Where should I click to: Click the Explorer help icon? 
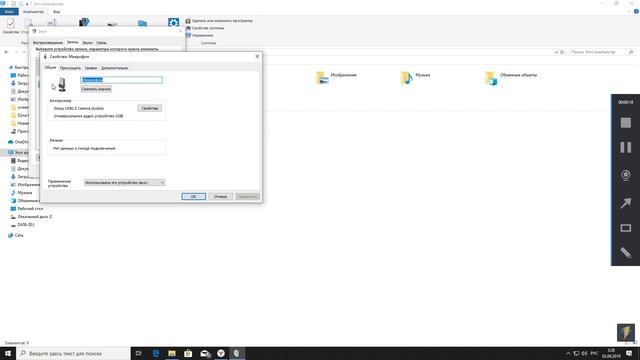tap(636, 11)
